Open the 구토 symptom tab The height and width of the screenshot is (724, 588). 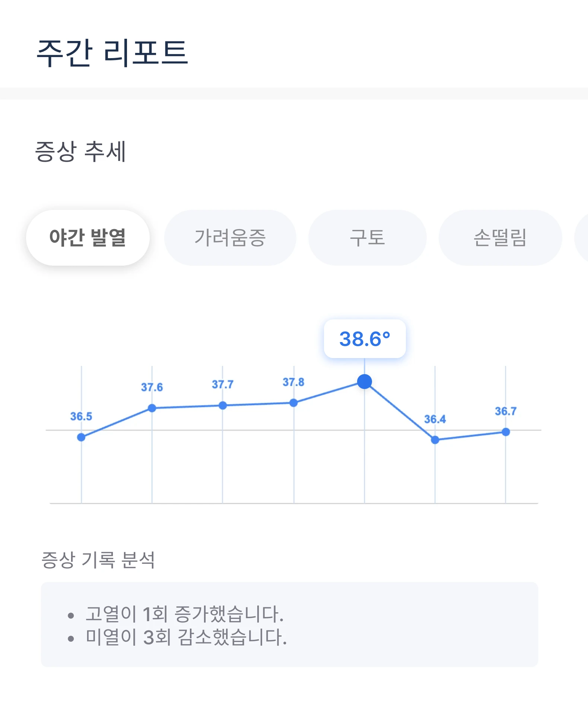[x=367, y=238]
